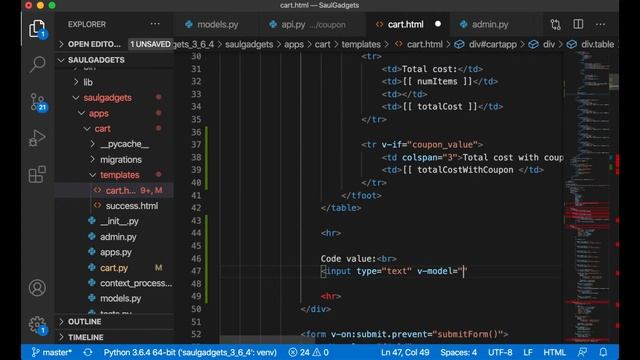This screenshot has width=640, height=360.
Task: Open success.html in the file tree
Action: pos(131,206)
